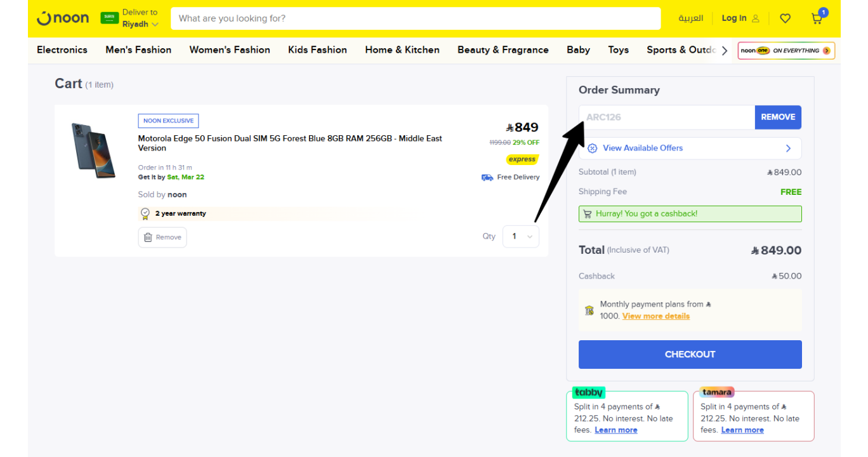This screenshot has height=457, width=868.
Task: Open the Men's Fashion category
Action: (138, 50)
